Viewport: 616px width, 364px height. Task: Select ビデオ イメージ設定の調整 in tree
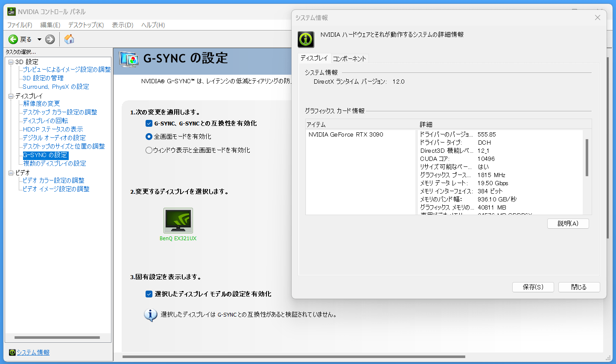point(56,189)
